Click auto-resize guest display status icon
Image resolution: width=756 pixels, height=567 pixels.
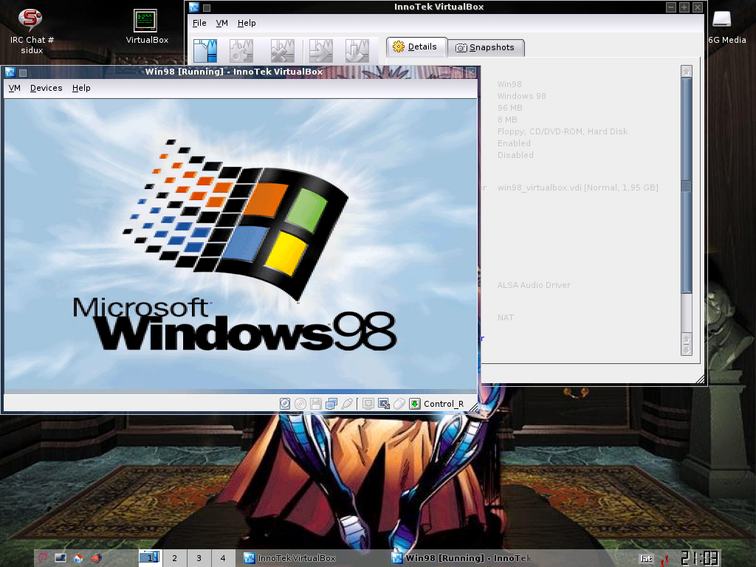coord(384,404)
